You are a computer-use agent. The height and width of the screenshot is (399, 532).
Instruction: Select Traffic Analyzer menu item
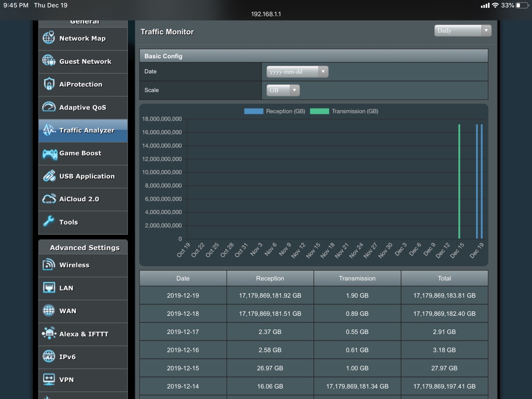(83, 130)
